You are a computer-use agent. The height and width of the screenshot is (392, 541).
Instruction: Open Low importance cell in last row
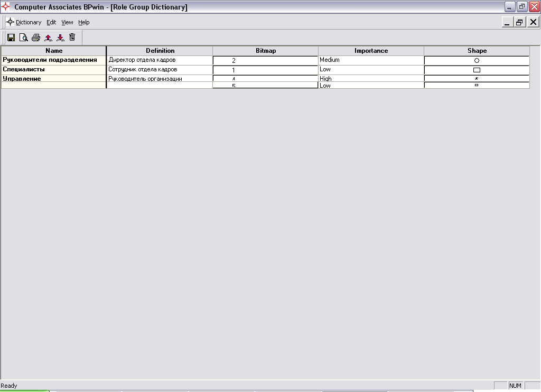tap(371, 85)
